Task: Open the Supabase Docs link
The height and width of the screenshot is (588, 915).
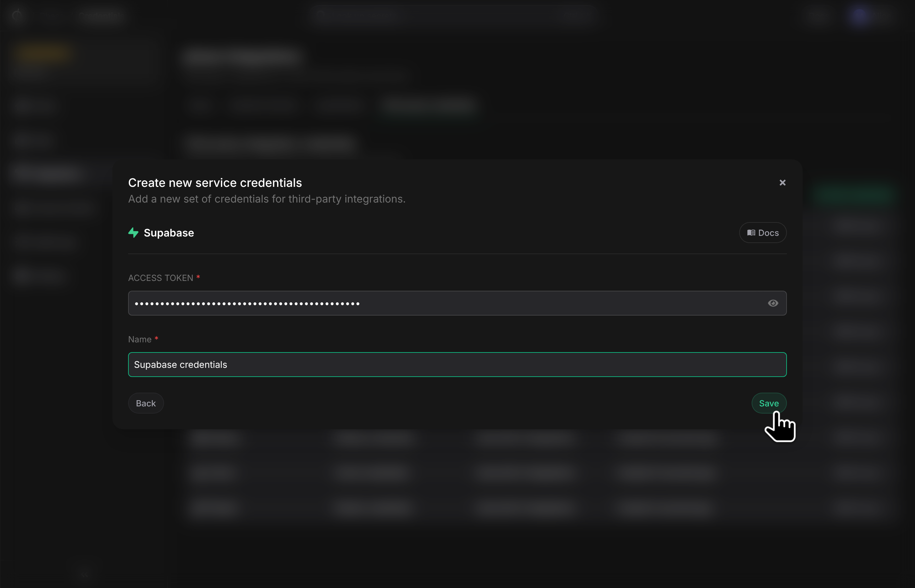Action: tap(763, 233)
